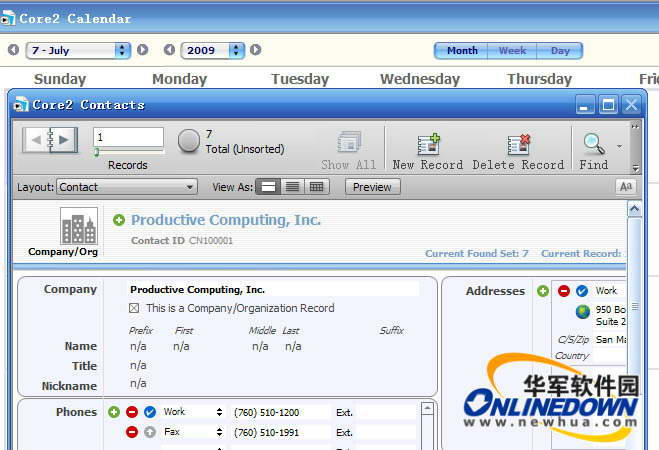Switch Calendar to Month view

click(461, 51)
